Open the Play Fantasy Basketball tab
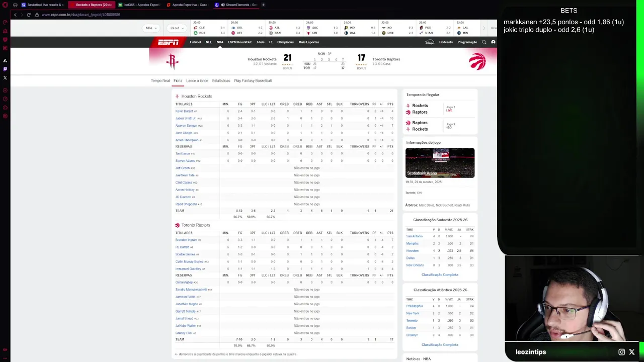Screen dimensions: 644x362 pos(253,80)
